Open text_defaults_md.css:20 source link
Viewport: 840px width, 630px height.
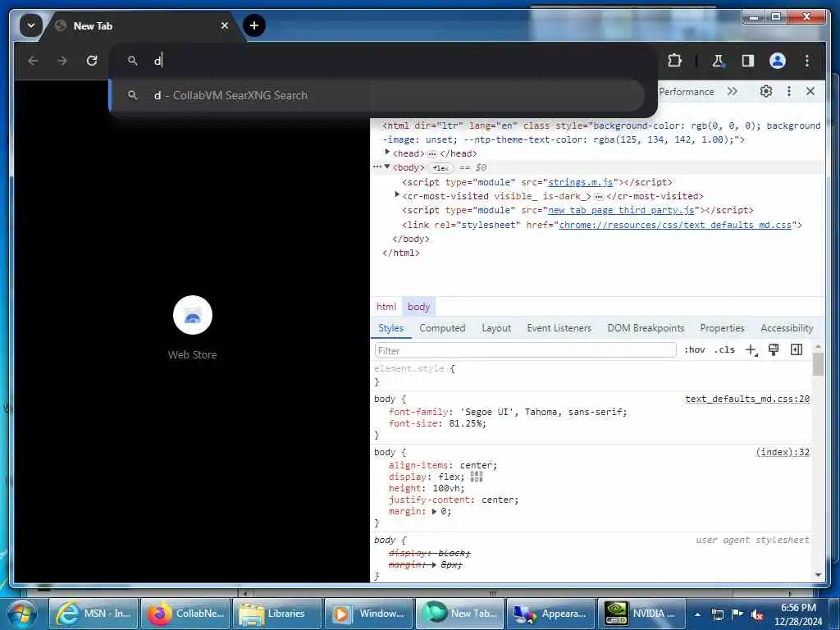coord(747,399)
